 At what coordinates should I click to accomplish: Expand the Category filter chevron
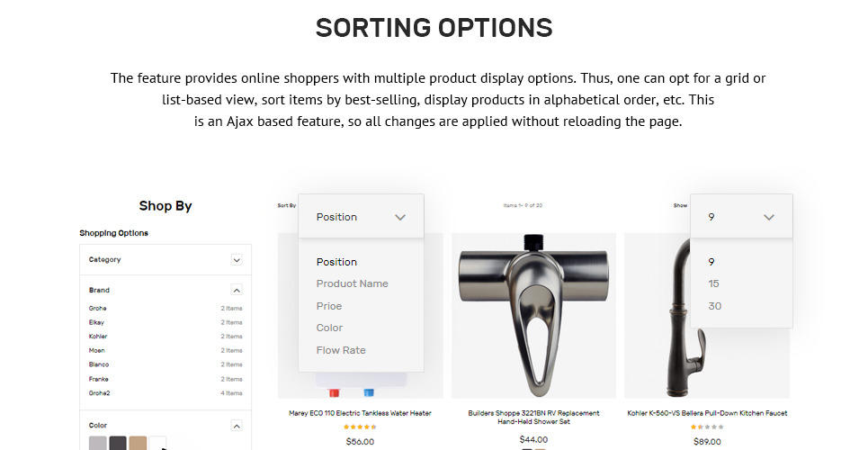coord(237,260)
